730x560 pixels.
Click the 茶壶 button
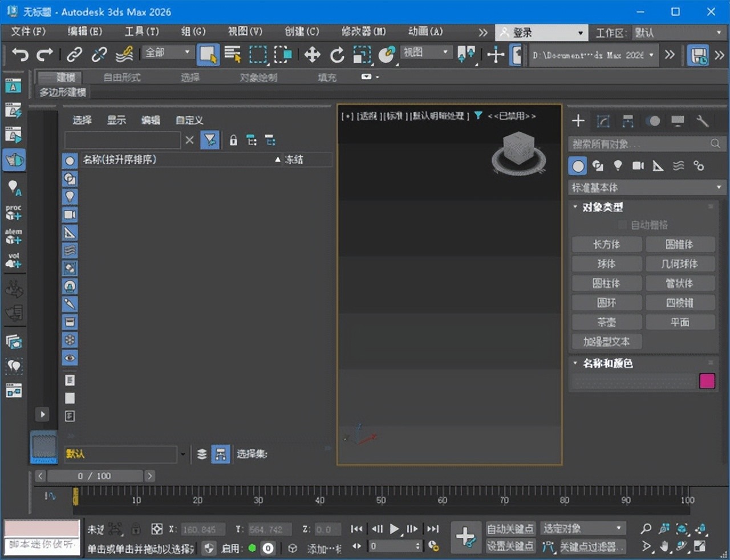point(606,322)
